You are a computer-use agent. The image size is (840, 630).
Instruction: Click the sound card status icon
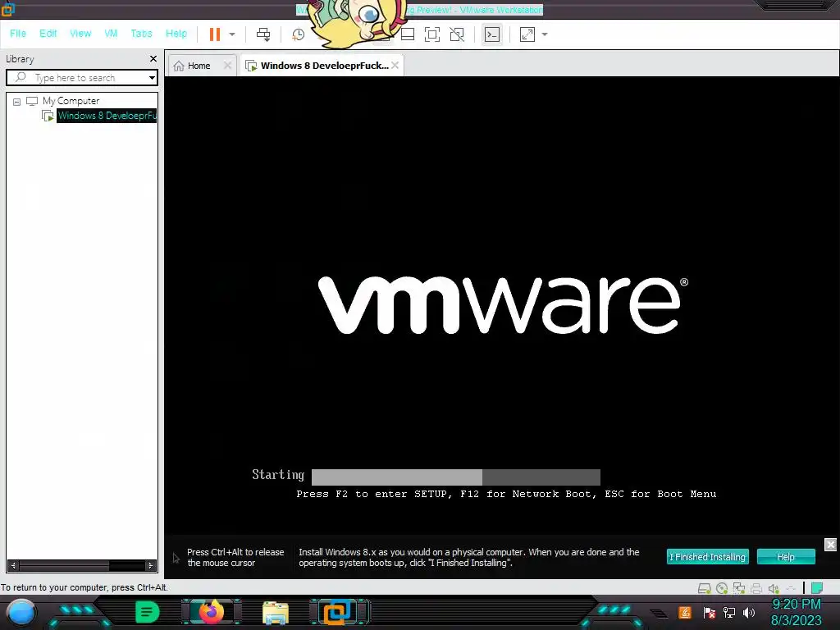click(774, 588)
